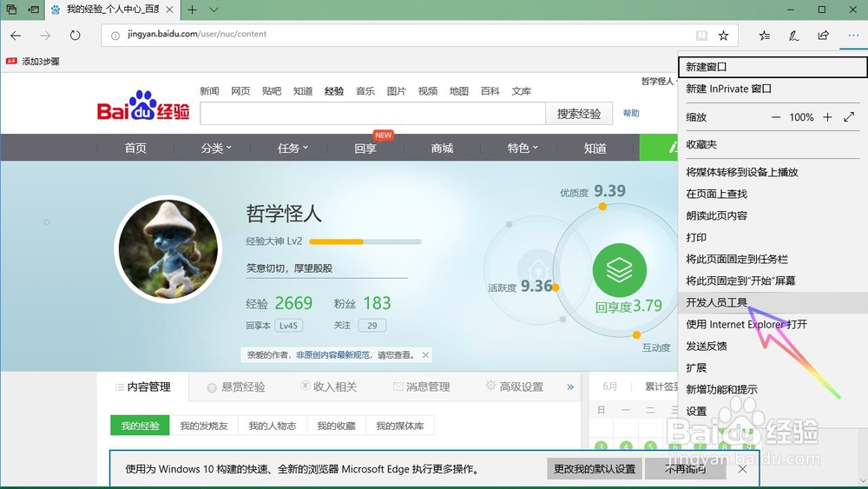Expand the 分类 navigation dropdown
868x489 pixels.
point(216,148)
